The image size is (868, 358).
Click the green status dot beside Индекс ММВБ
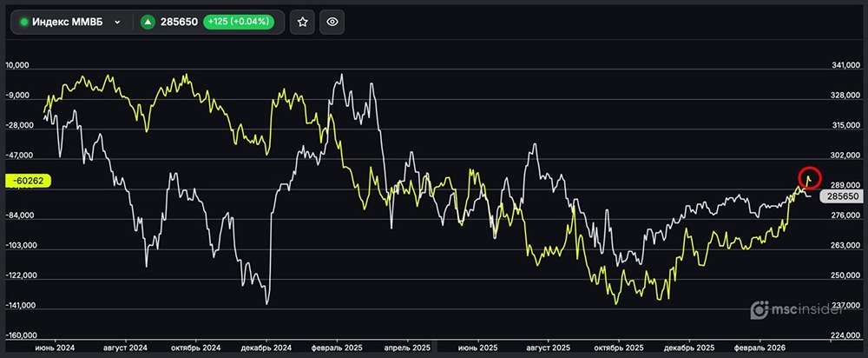(23, 23)
